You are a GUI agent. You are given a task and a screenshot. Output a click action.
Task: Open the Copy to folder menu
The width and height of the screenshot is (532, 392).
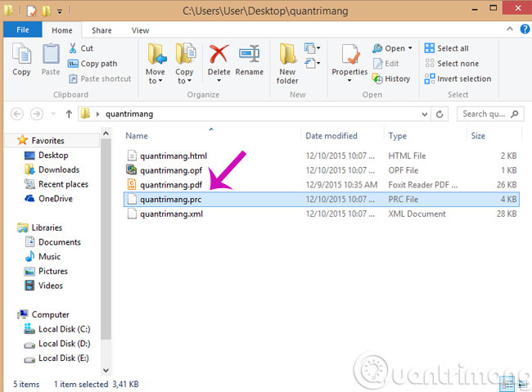tap(185, 64)
